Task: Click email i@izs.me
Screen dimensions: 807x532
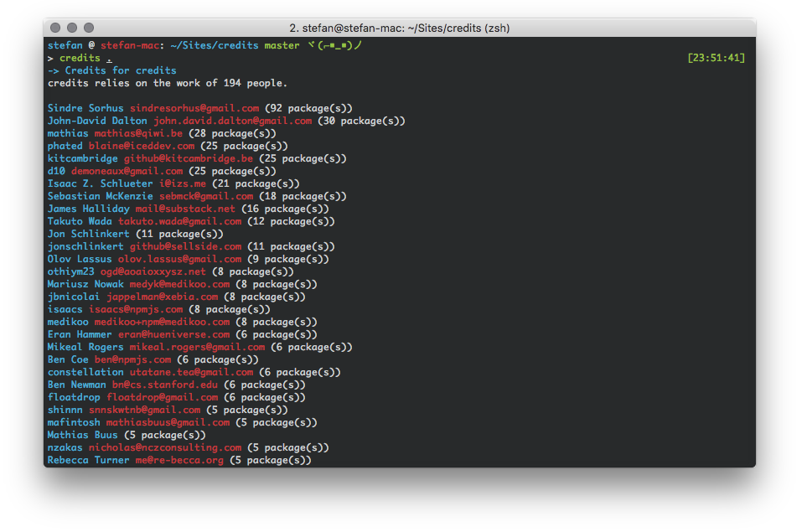Action: coord(182,183)
